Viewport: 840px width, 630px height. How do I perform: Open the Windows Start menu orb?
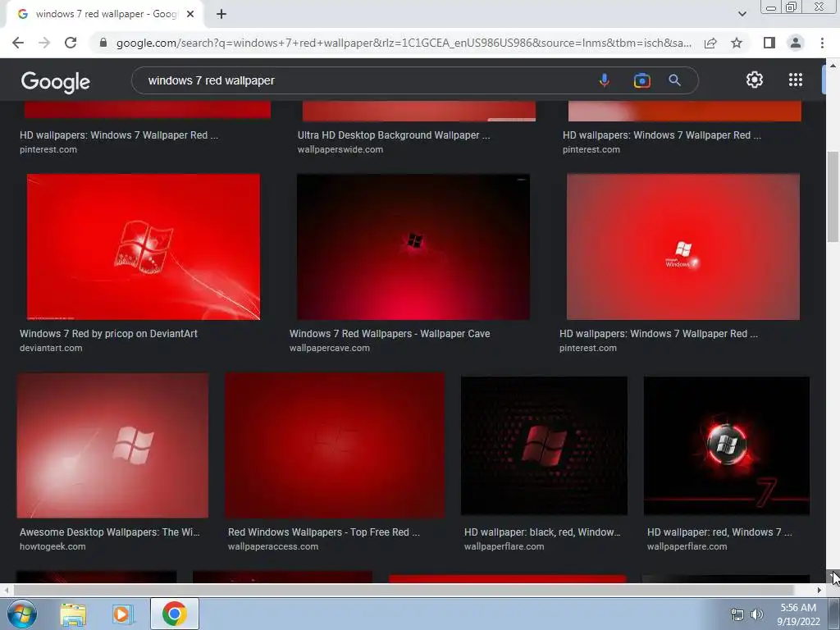point(22,614)
